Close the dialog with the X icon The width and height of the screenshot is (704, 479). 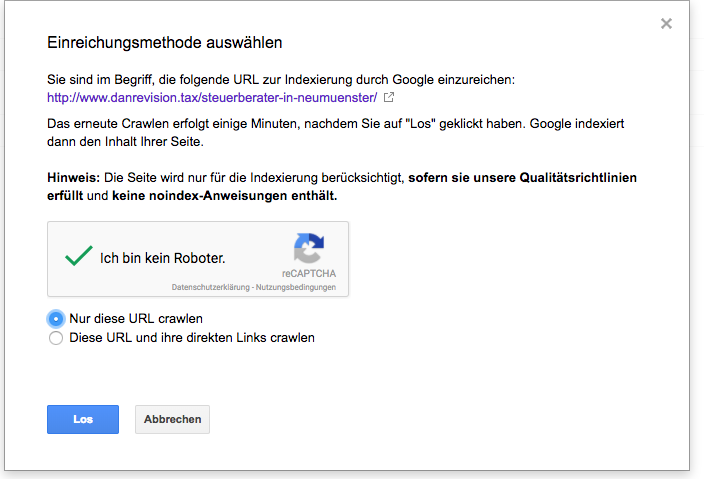666,24
